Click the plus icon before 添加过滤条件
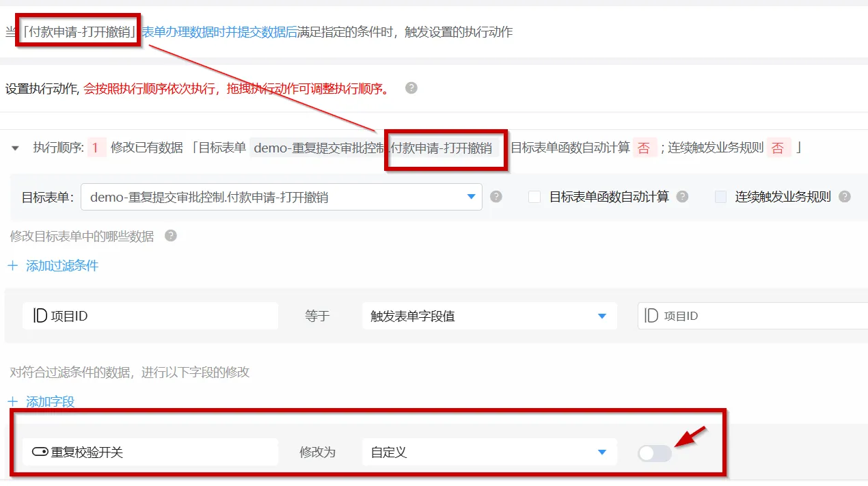Viewport: 868px width, 486px height. [12, 266]
